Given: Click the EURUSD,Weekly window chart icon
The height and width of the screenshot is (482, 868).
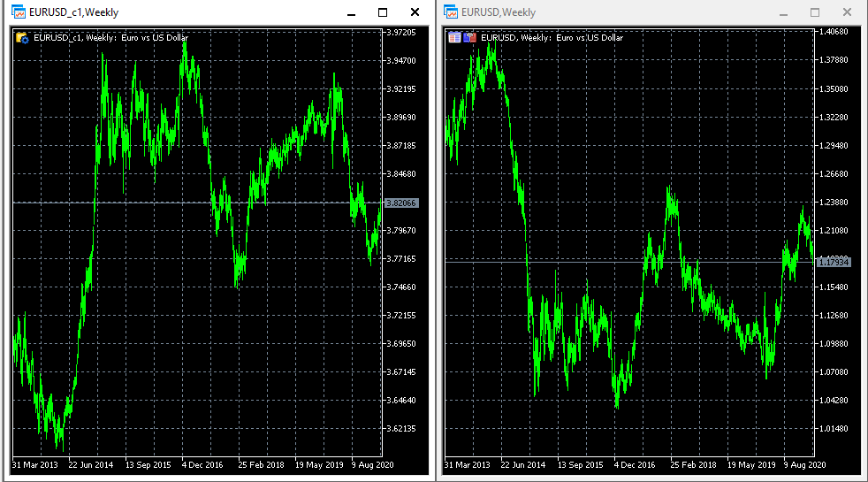Looking at the screenshot, I should pos(451,11).
